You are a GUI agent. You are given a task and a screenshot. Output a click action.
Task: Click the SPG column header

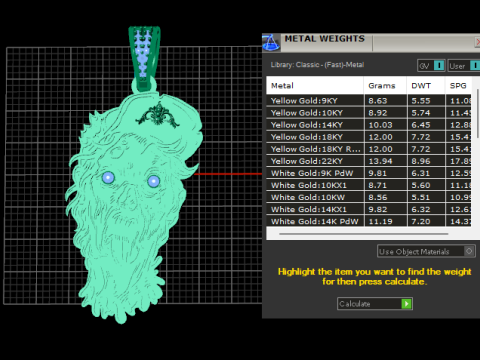coord(458,86)
